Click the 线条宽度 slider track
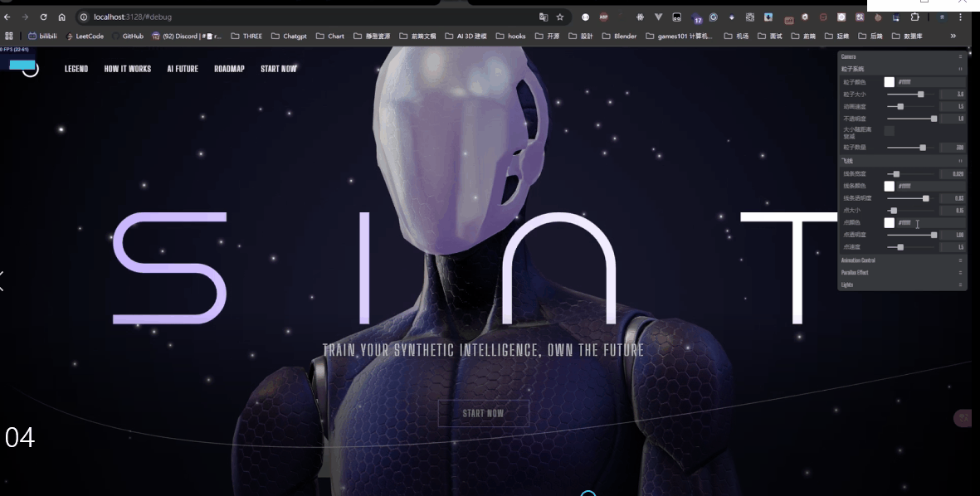The height and width of the screenshot is (496, 980). (x=910, y=173)
